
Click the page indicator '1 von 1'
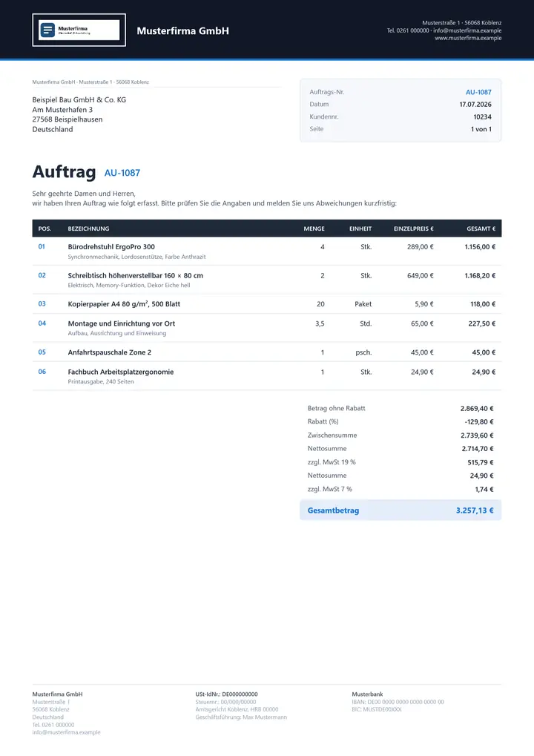pos(481,129)
